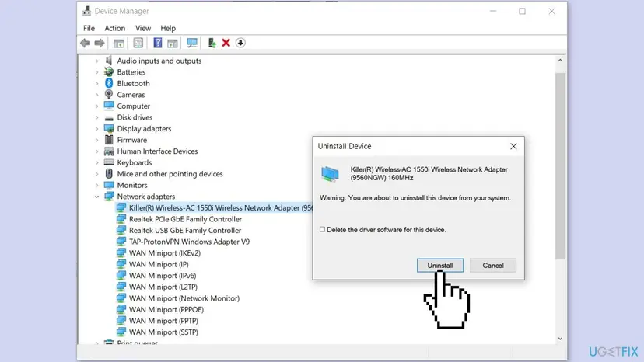This screenshot has width=644, height=362.
Task: Expand the Cameras tree node
Action: pos(97,95)
